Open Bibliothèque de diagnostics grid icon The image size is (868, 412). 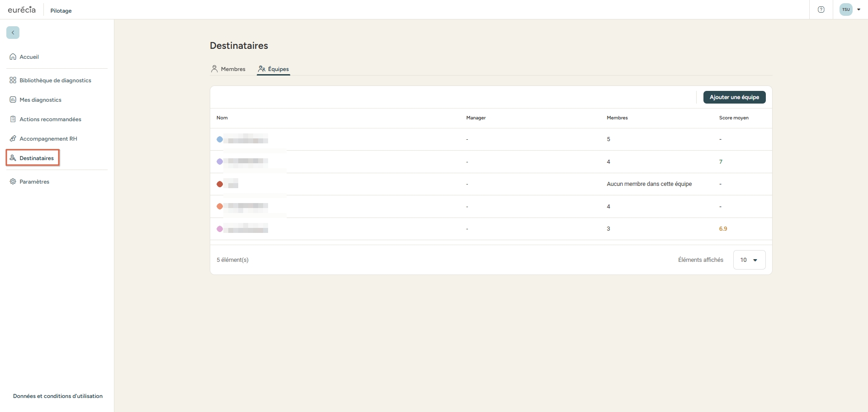click(x=13, y=81)
